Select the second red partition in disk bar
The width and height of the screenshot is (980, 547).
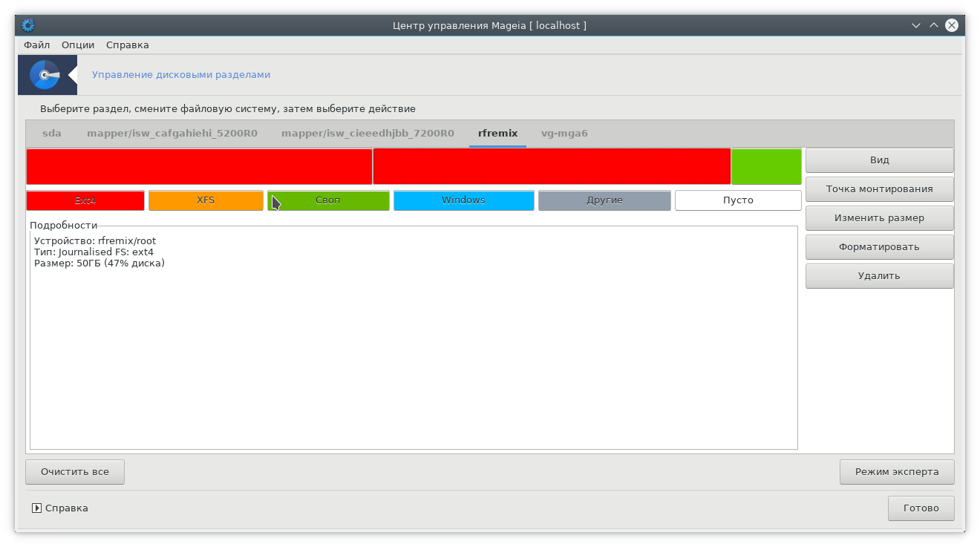click(552, 166)
